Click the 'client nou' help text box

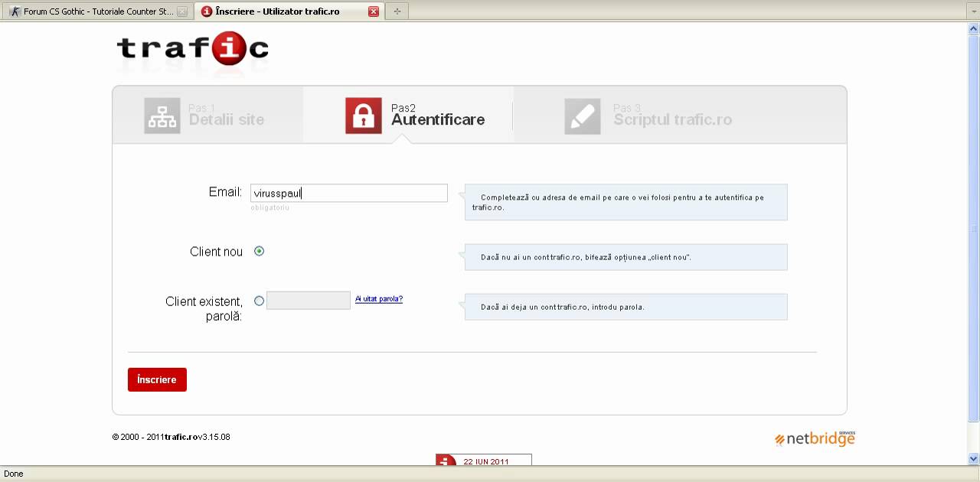click(626, 257)
